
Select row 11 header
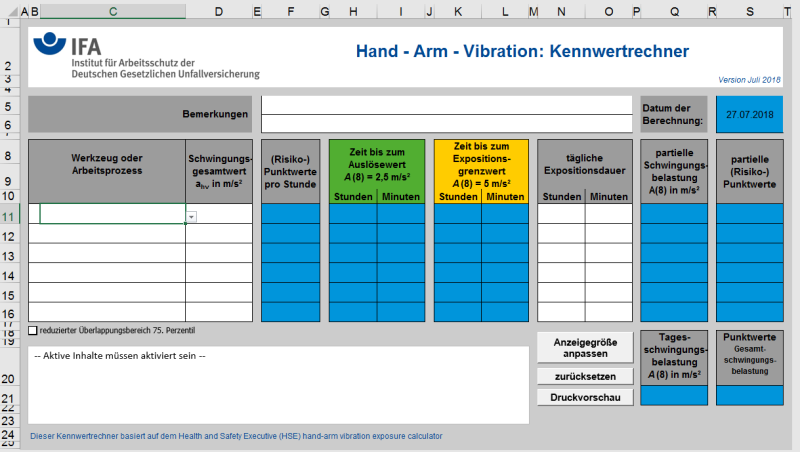[x=9, y=215]
